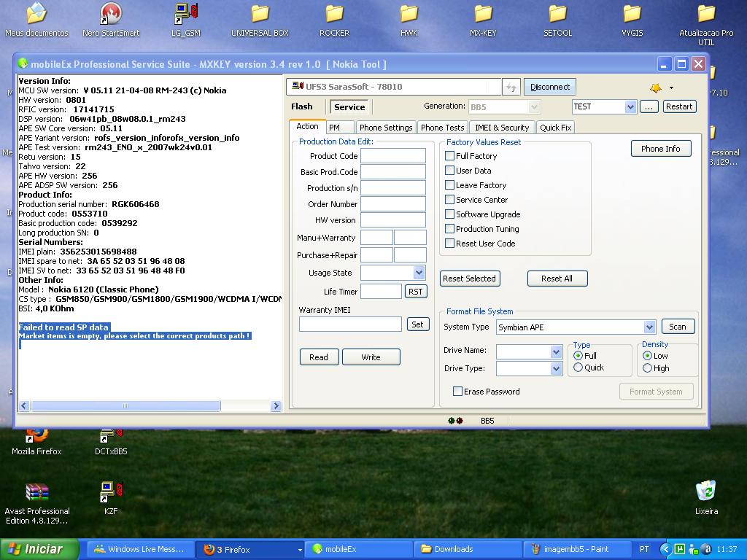Open the Drive Name dropdown
Viewport: 747px width, 560px height.
point(555,351)
